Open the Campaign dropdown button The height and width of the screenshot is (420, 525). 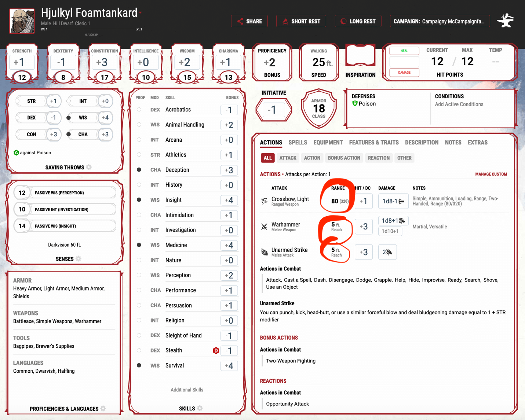pos(440,21)
